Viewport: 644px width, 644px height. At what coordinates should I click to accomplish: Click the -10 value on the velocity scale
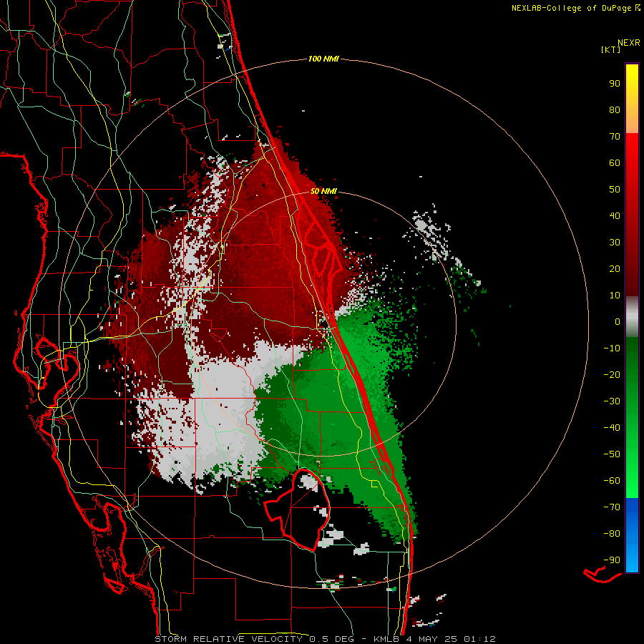(612, 348)
